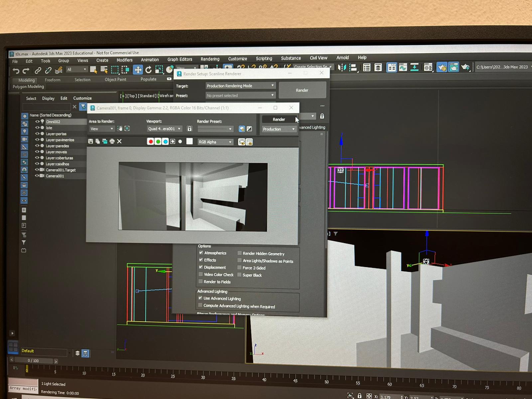The height and width of the screenshot is (399, 532).
Task: Click the Redo arrow in main toolbar
Action: pos(26,70)
